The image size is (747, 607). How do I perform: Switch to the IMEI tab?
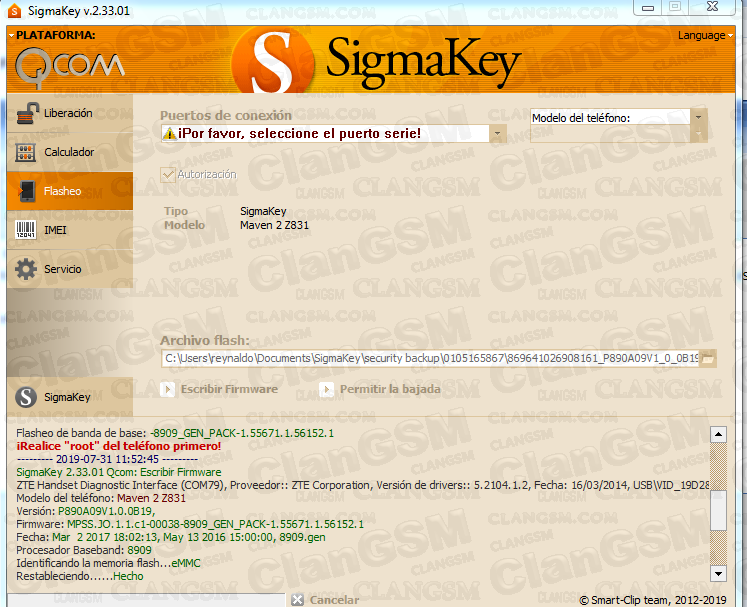tap(70, 230)
